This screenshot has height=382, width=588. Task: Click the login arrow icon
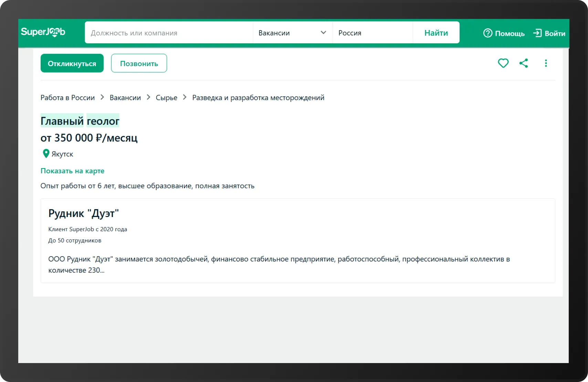537,33
